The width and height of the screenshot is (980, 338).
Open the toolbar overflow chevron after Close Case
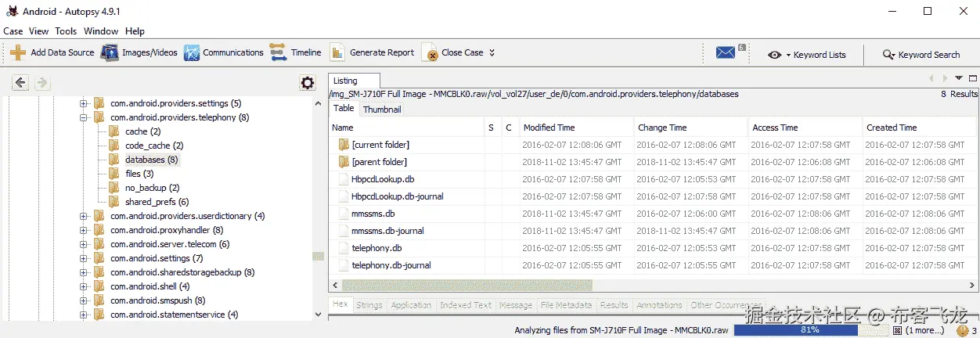click(x=492, y=53)
